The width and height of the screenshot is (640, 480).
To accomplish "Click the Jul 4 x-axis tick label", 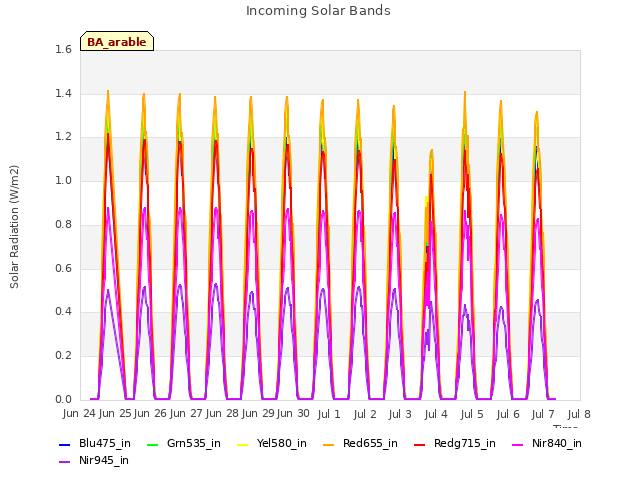I will 436,414.
